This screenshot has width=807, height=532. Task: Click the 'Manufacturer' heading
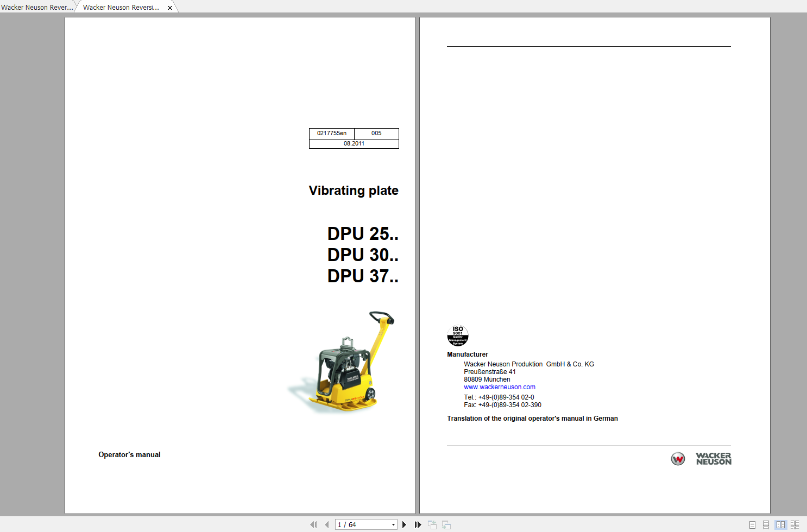click(468, 354)
